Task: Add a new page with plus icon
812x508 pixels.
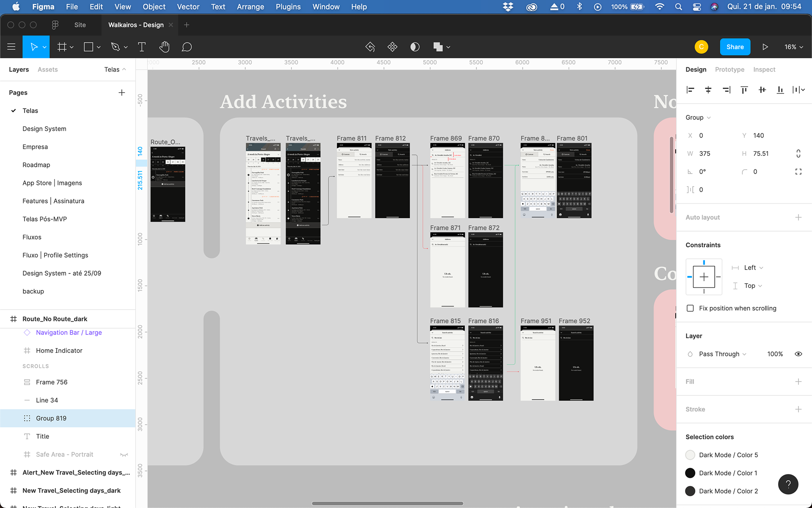Action: tap(122, 92)
